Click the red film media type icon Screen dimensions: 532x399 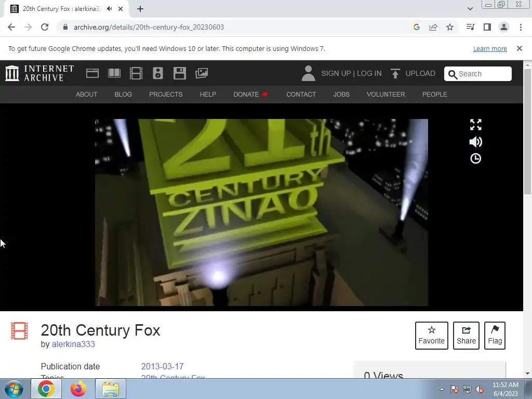pyautogui.click(x=19, y=331)
